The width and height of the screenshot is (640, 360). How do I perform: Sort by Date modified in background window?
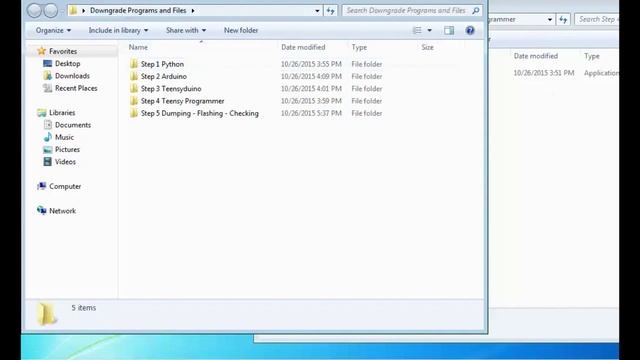pos(536,56)
